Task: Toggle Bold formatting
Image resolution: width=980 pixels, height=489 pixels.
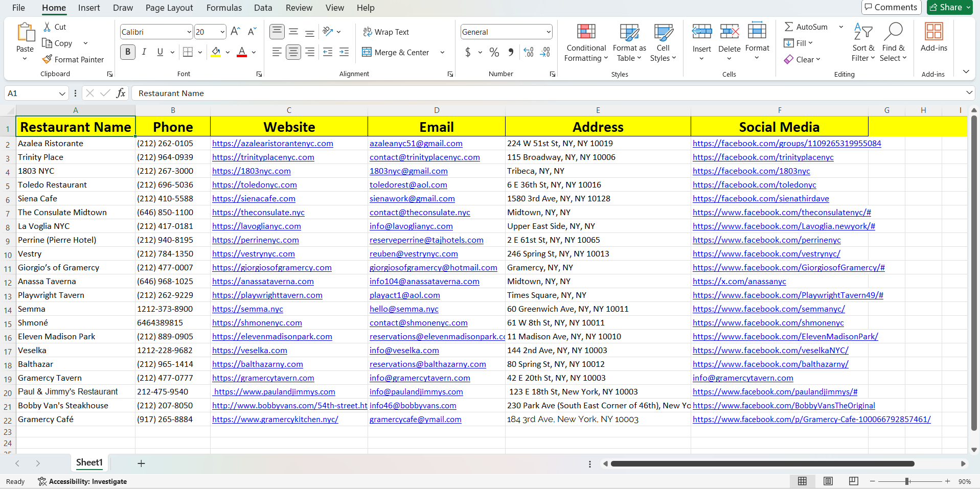Action: tap(128, 52)
